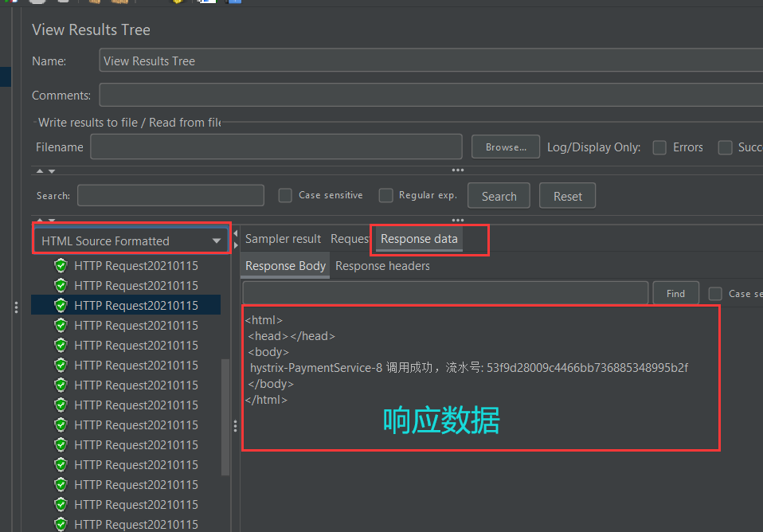Open the Response headers sub-tab
The width and height of the screenshot is (763, 532).
coord(382,266)
